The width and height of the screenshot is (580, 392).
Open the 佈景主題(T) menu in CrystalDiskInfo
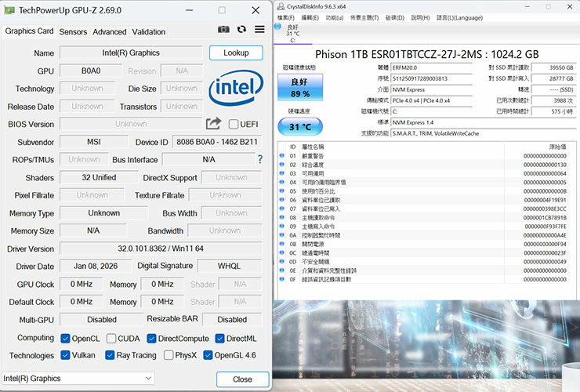pos(364,17)
